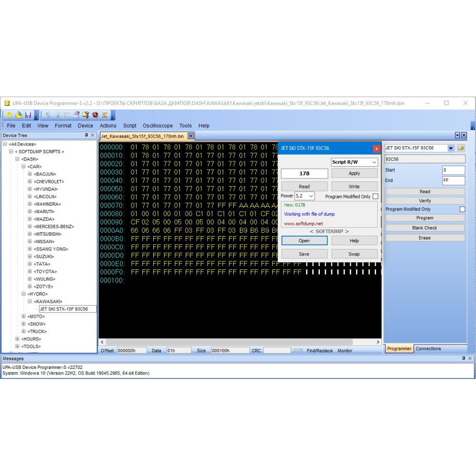The height and width of the screenshot is (476, 476).
Task: Collapse the <KAWASAKI> tree node
Action: pyautogui.click(x=30, y=301)
